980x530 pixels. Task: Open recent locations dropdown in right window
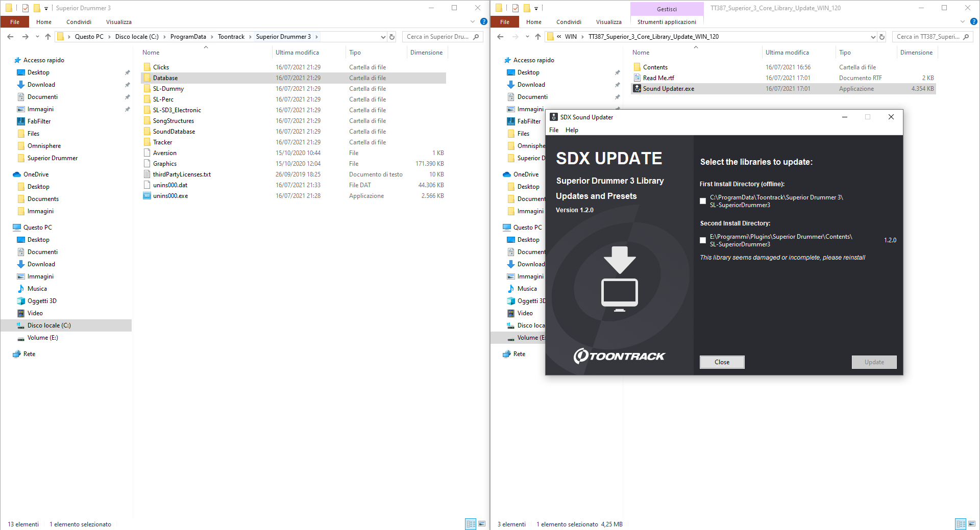pos(527,37)
